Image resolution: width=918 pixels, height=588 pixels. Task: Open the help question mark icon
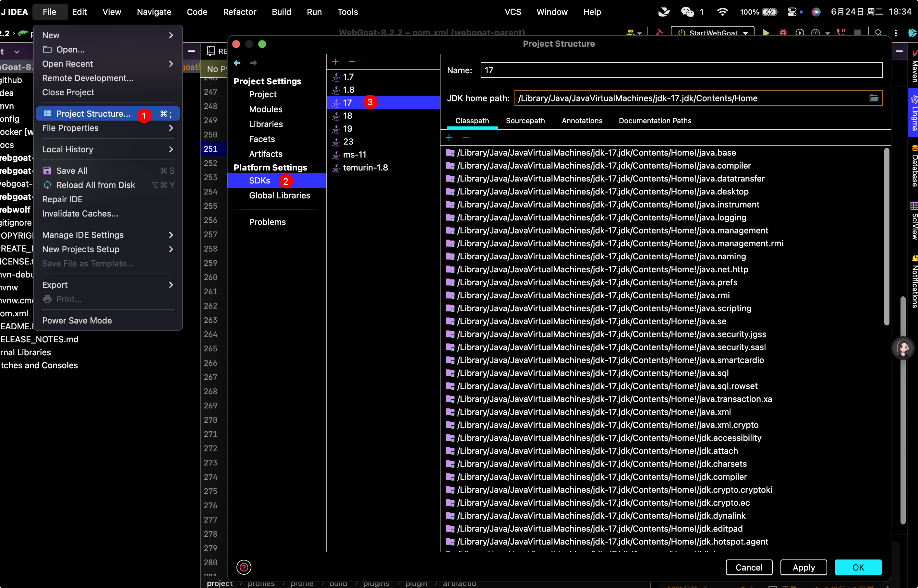point(244,567)
